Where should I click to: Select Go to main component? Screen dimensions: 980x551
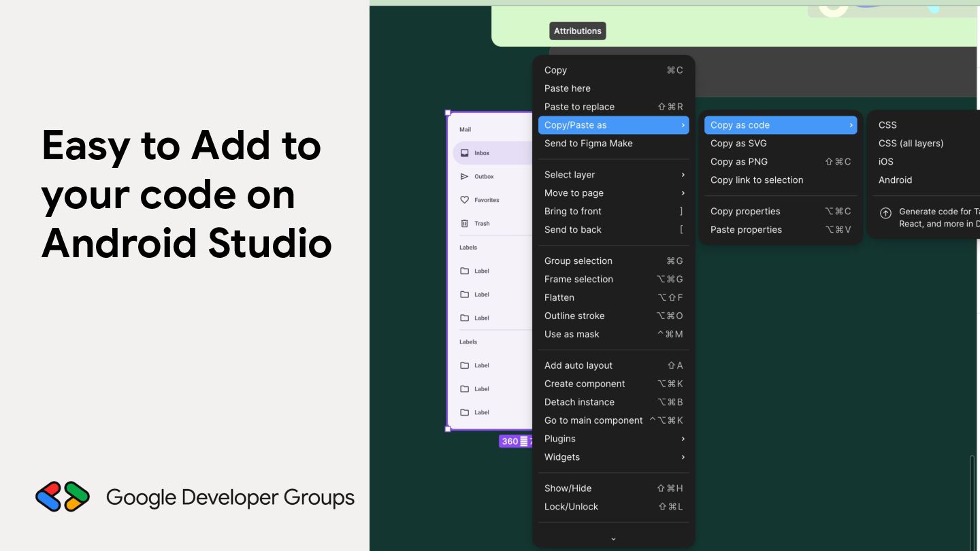coord(613,421)
